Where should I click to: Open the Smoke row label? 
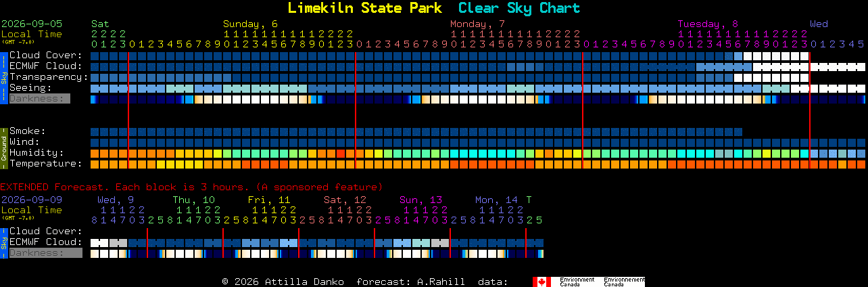point(27,131)
